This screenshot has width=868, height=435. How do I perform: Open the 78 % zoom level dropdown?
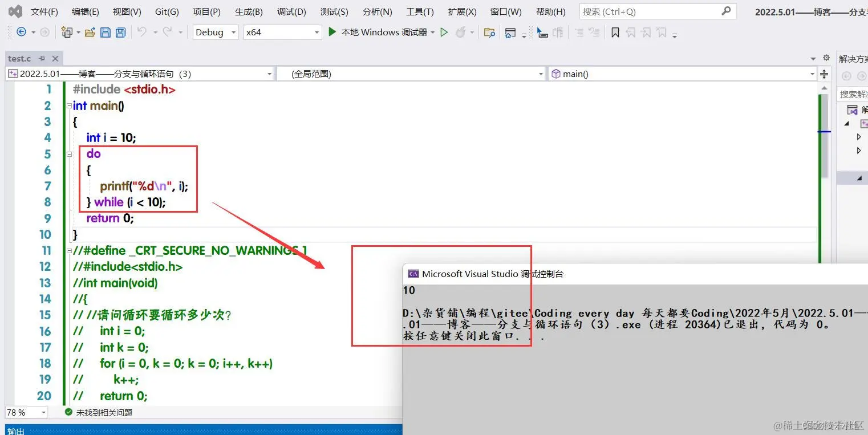[26, 412]
